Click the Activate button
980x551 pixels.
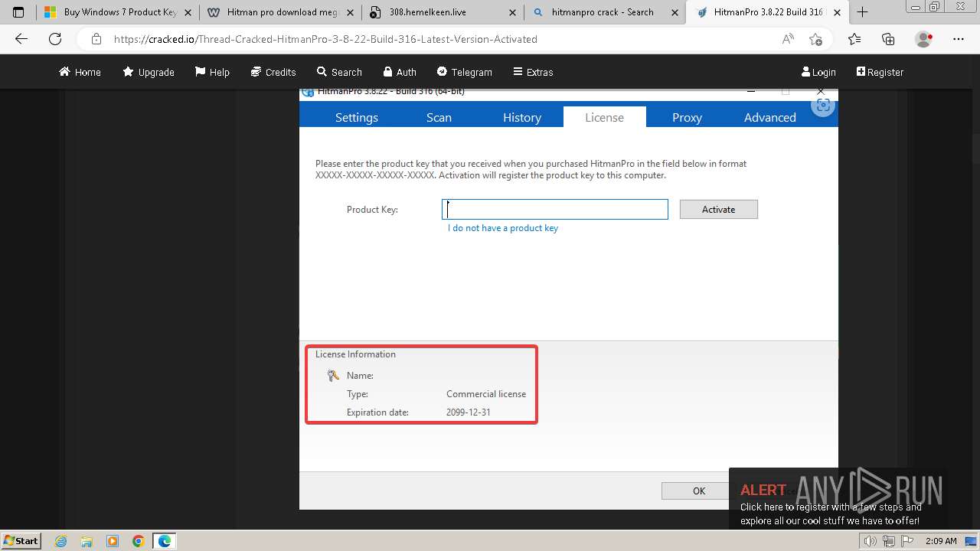click(x=719, y=209)
